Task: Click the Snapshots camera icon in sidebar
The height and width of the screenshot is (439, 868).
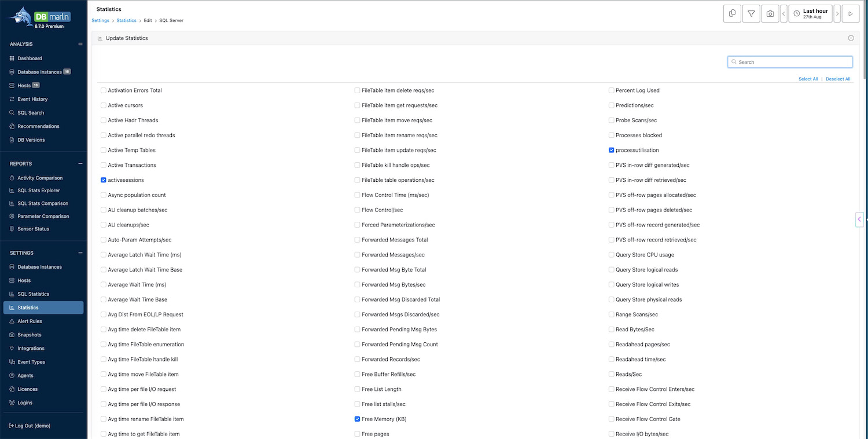Action: pos(12,335)
